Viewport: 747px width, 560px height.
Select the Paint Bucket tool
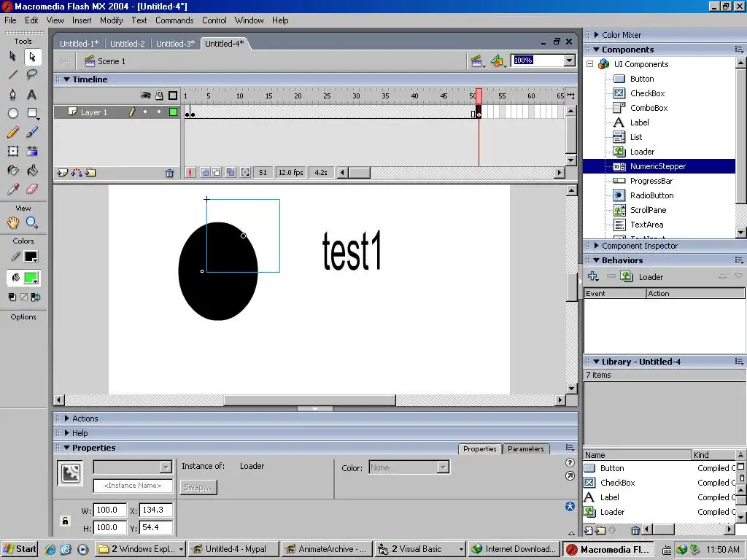[x=32, y=170]
